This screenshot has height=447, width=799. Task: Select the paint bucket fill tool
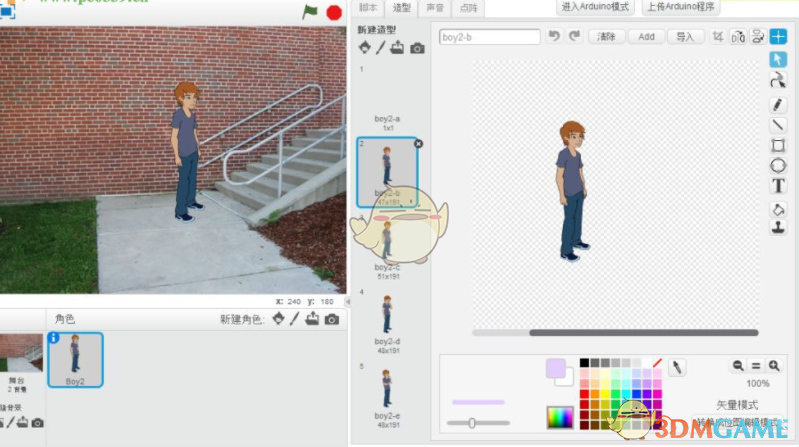(778, 209)
